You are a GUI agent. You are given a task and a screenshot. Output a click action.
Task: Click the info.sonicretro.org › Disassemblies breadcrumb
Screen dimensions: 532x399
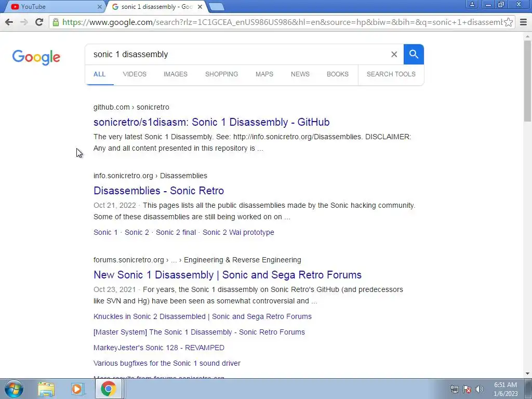150,176
